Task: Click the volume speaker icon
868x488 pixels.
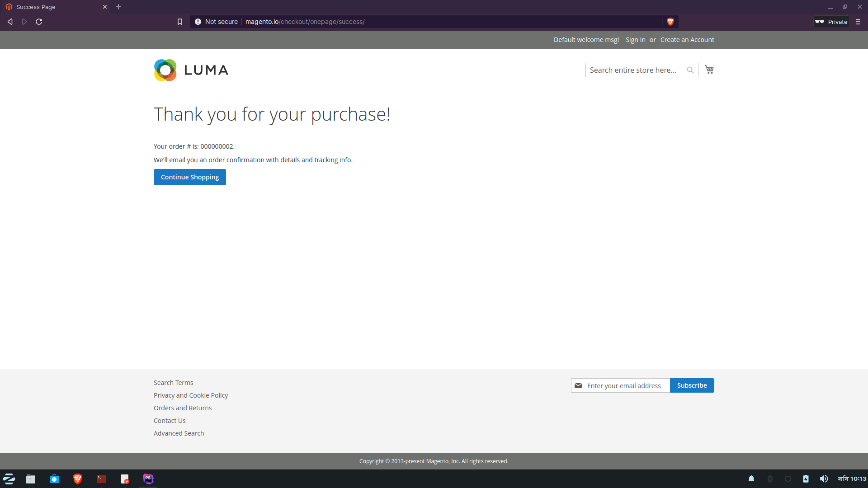Action: pos(824,479)
